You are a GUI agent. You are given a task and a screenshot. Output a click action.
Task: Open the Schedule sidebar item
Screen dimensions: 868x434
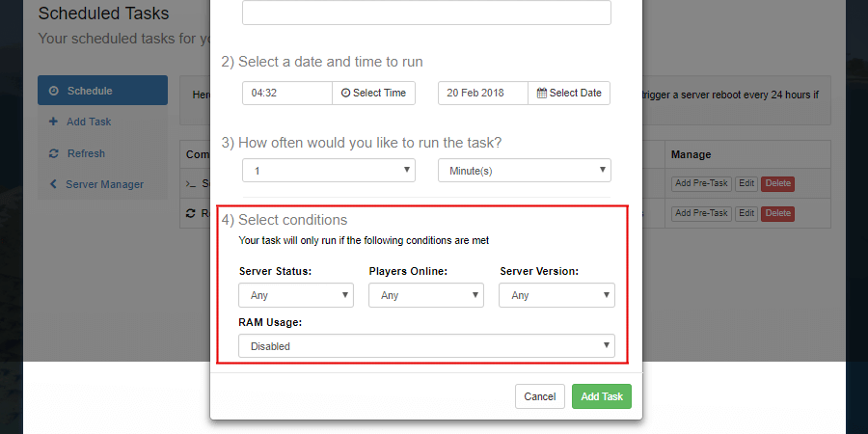point(102,91)
